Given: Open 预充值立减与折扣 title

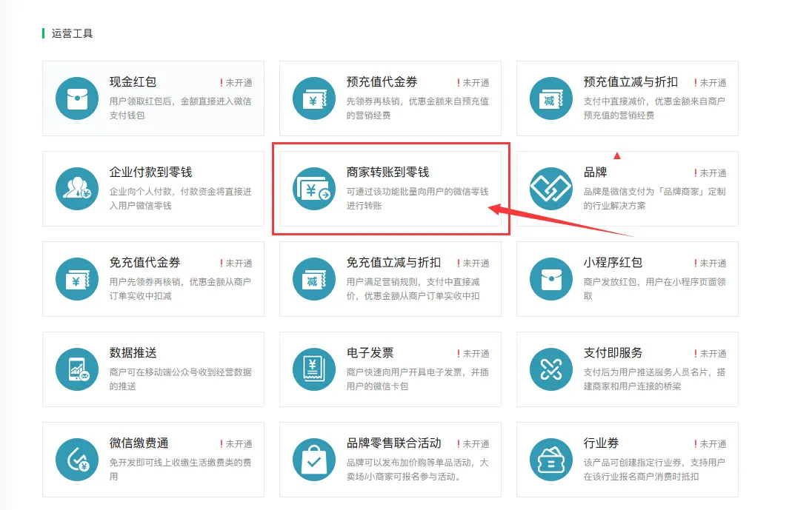Looking at the screenshot, I should click(x=630, y=81).
